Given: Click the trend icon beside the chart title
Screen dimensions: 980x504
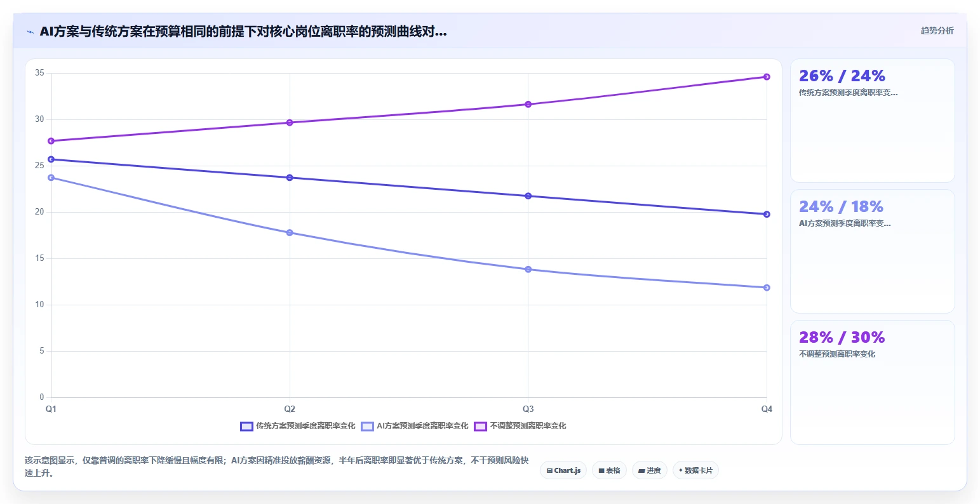Looking at the screenshot, I should [30, 32].
